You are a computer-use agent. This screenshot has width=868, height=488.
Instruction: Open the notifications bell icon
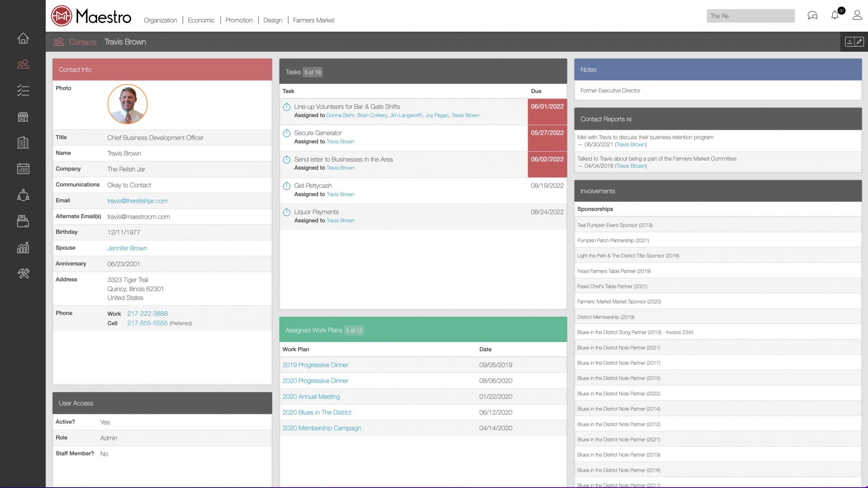pos(835,16)
